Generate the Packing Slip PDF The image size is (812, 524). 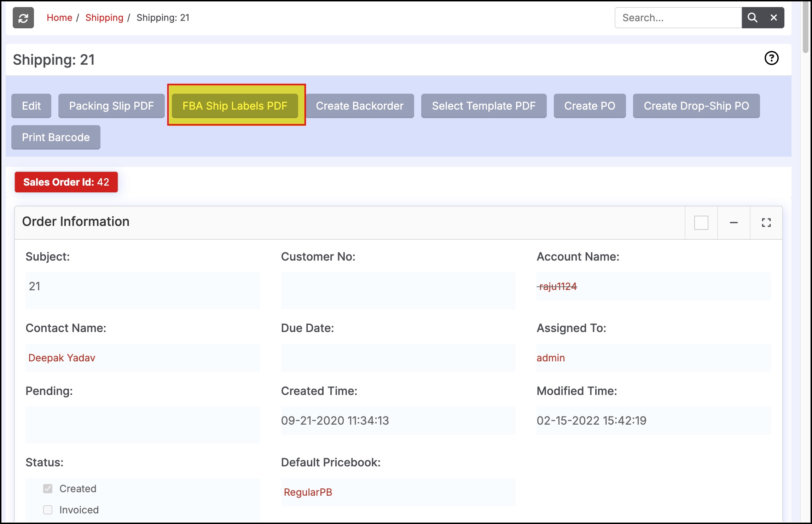coord(111,106)
